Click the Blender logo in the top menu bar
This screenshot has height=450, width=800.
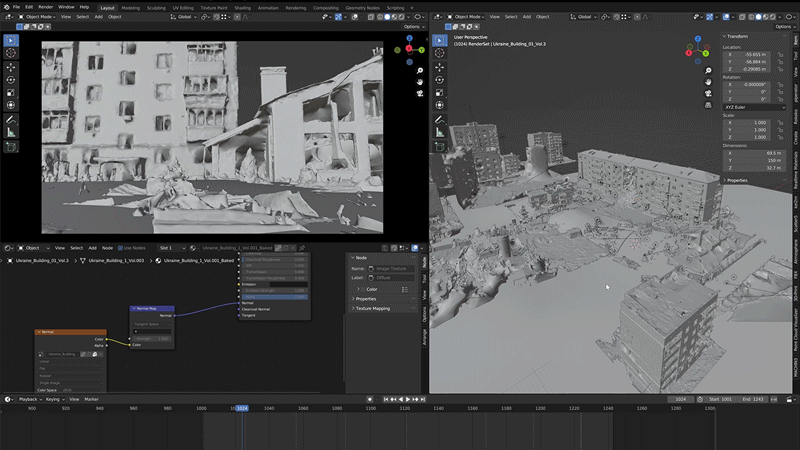point(6,7)
